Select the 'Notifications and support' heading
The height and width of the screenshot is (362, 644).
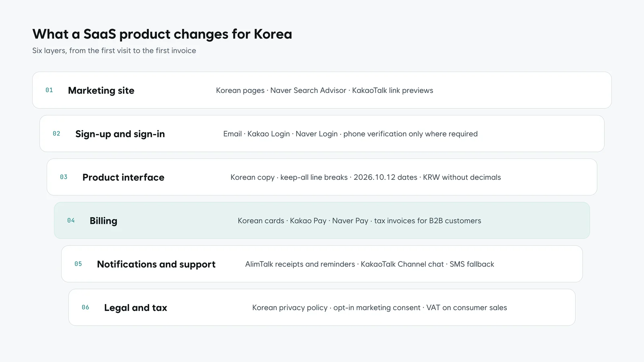tap(156, 264)
